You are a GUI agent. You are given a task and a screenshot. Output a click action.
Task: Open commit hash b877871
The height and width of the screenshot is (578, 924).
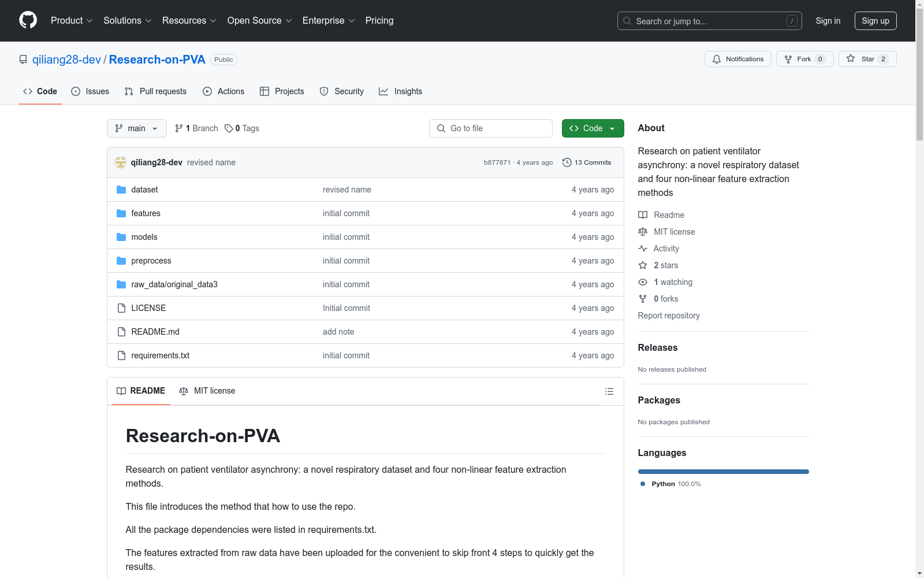tap(497, 162)
